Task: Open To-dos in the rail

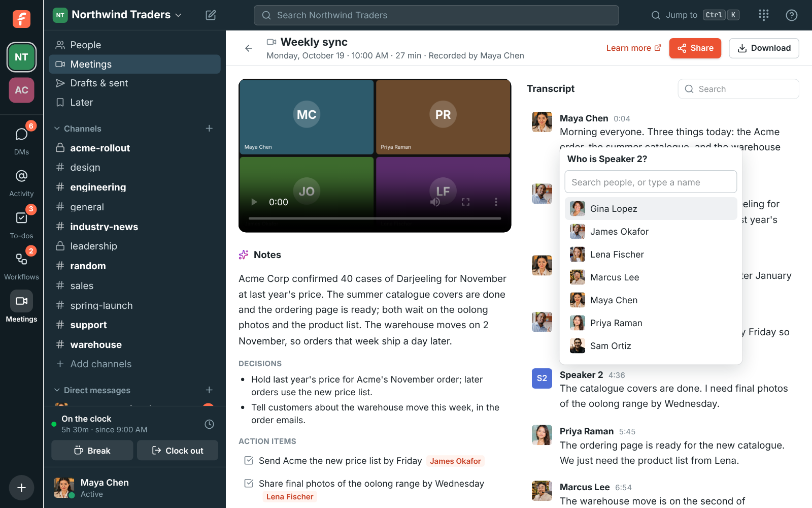Action: (x=21, y=224)
